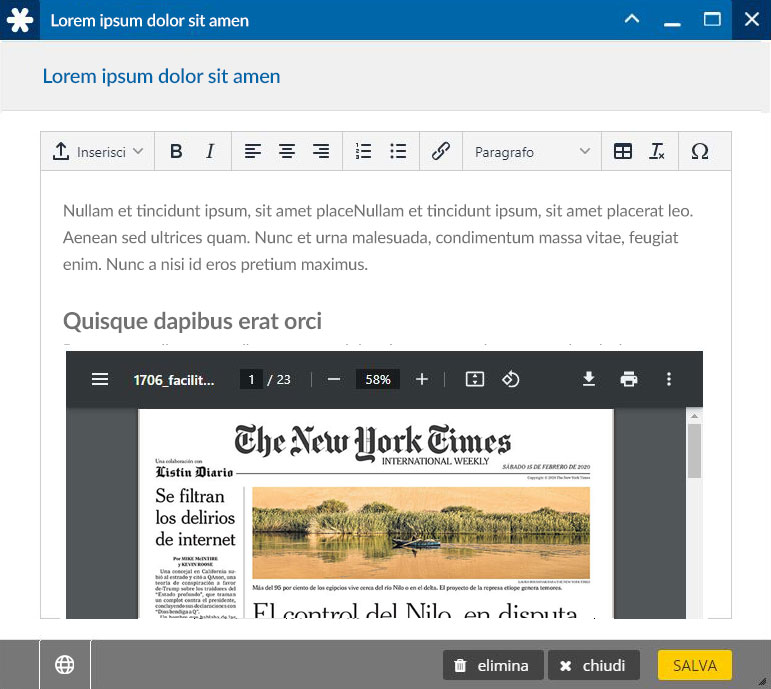Click the SALVA button
Image resolution: width=771 pixels, height=689 pixels.
point(695,665)
